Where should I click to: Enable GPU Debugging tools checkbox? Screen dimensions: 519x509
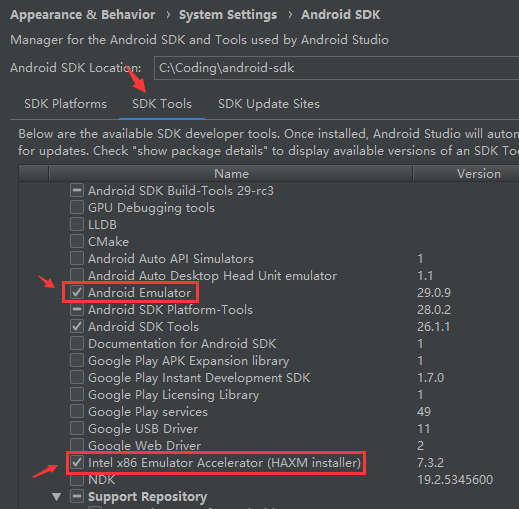click(x=77, y=208)
